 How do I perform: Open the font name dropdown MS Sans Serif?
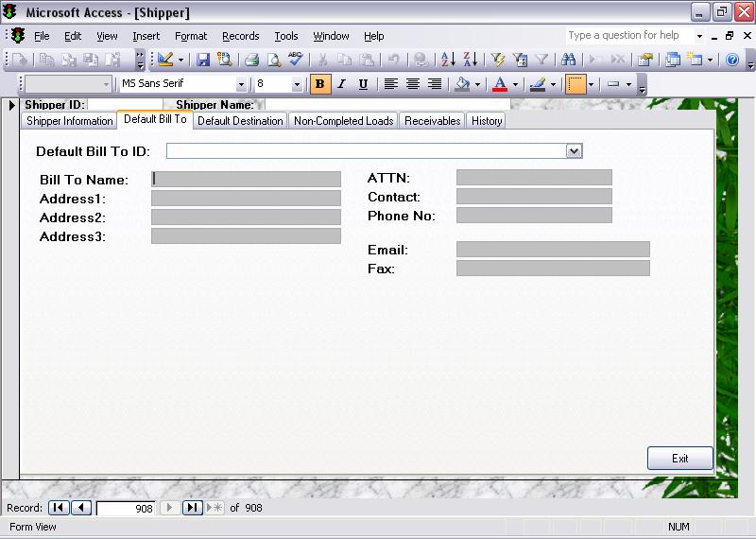241,84
